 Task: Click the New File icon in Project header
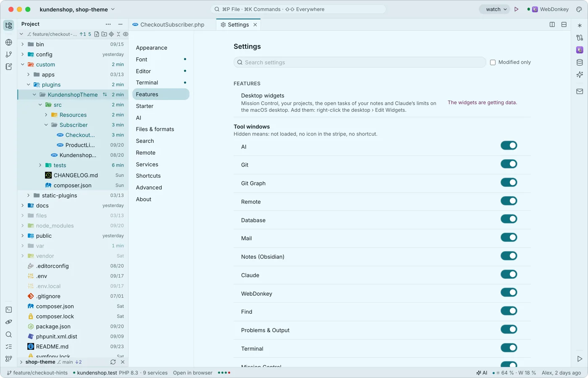[x=97, y=34]
